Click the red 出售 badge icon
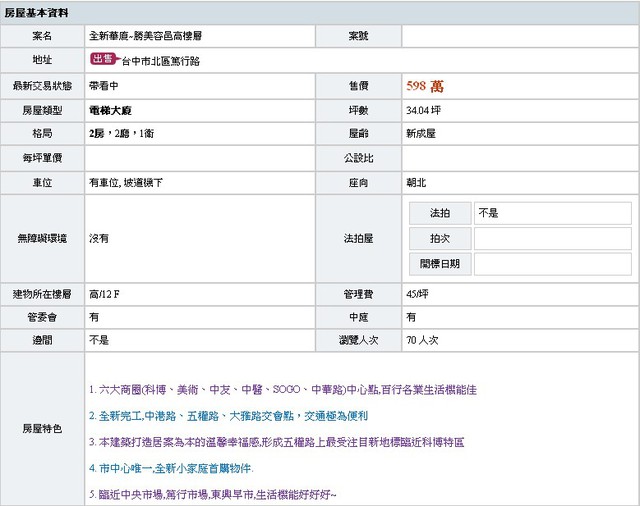The image size is (640, 506). pos(101,59)
